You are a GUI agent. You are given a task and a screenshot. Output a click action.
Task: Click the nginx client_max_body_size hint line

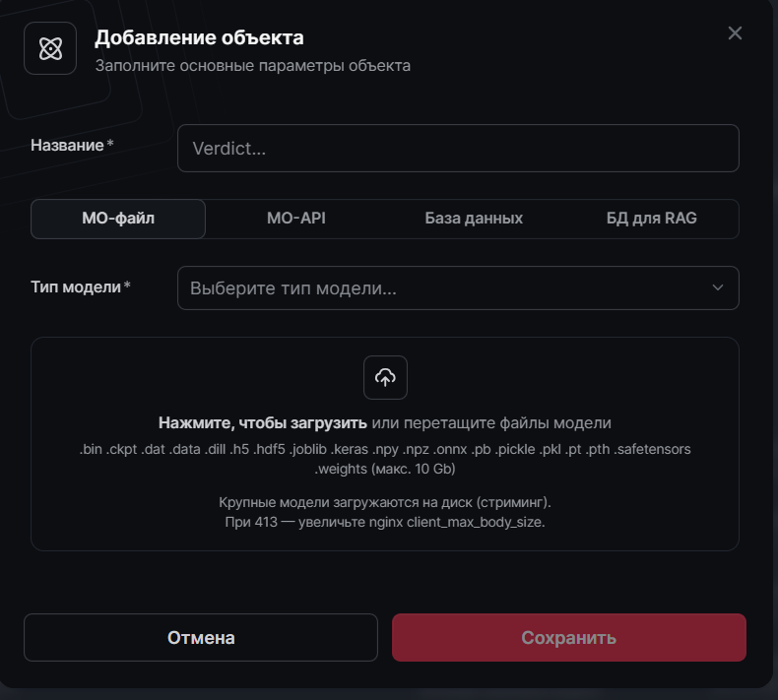385,523
